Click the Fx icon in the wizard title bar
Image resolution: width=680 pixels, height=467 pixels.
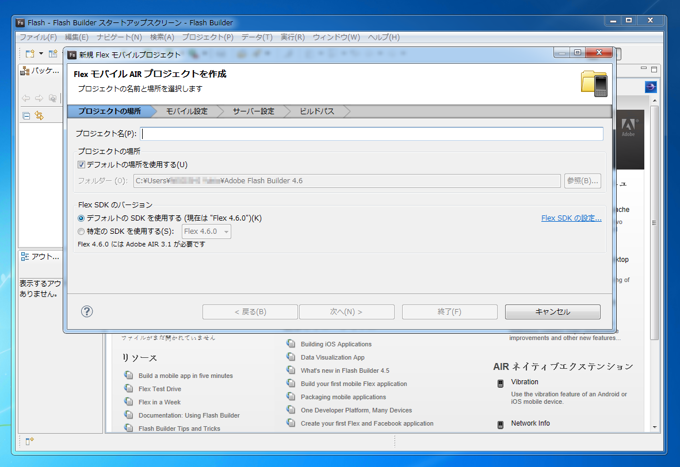tap(72, 55)
